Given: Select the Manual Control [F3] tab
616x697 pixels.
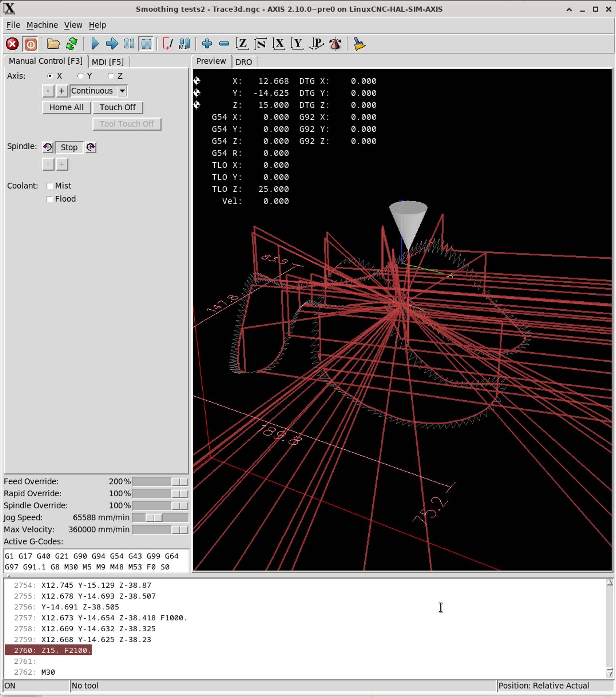Looking at the screenshot, I should click(x=46, y=61).
